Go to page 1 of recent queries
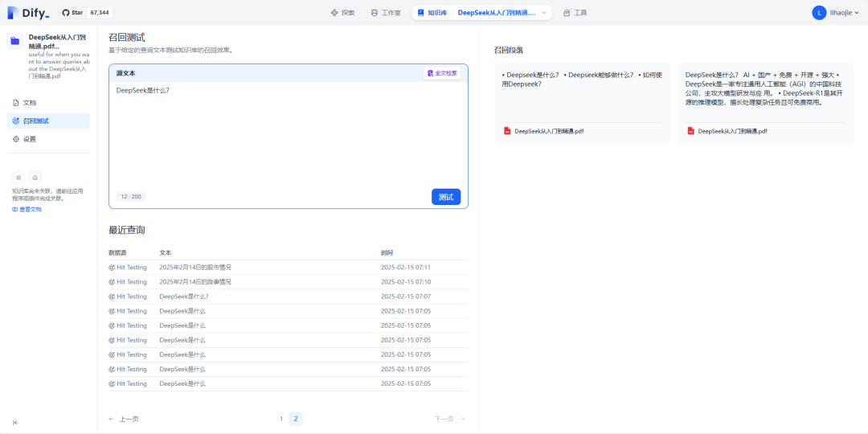Viewport: 868px width, 434px height. coord(281,419)
